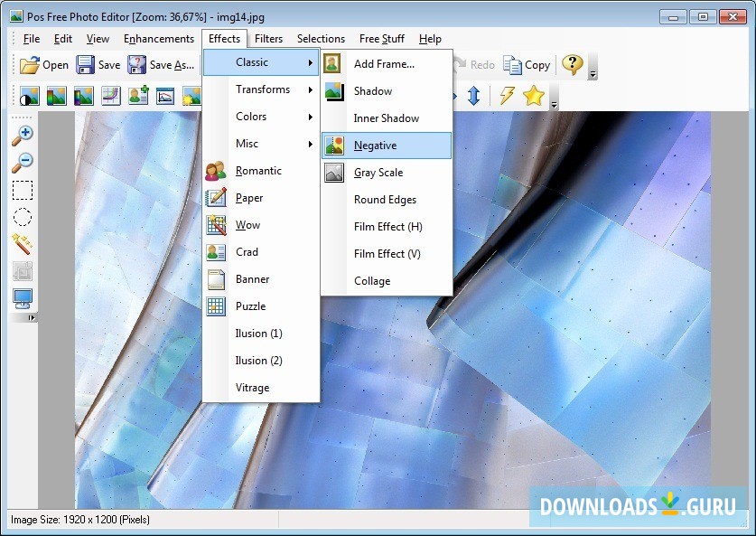Apply the Romantic effect
The image size is (756, 536).
(261, 171)
